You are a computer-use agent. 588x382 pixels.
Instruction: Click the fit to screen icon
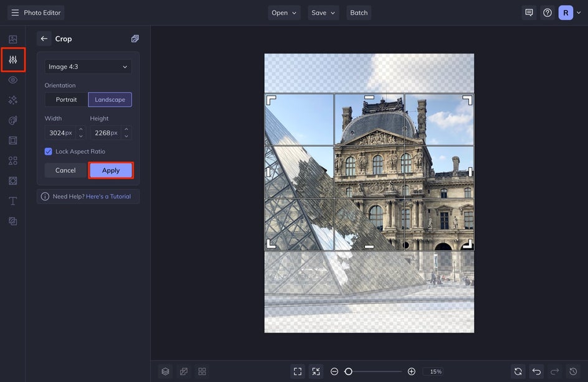point(298,371)
